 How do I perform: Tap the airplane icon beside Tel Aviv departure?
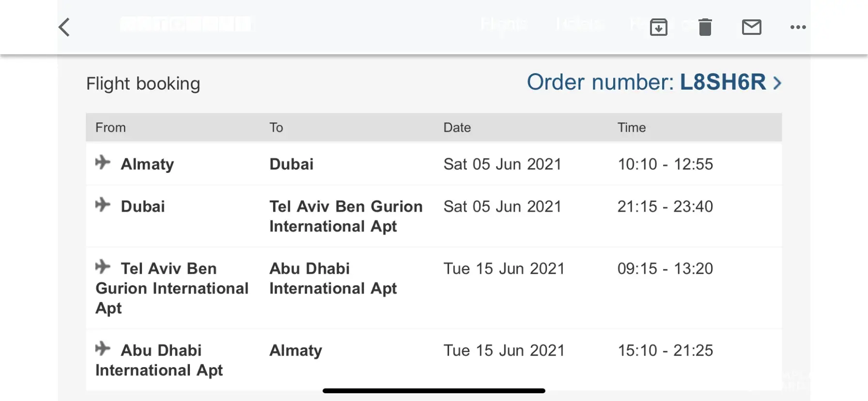pyautogui.click(x=103, y=266)
